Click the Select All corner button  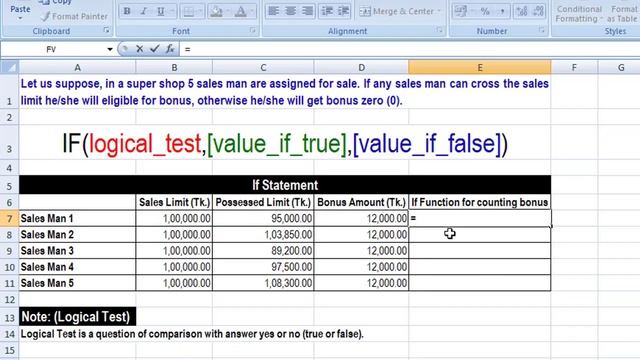(9, 67)
